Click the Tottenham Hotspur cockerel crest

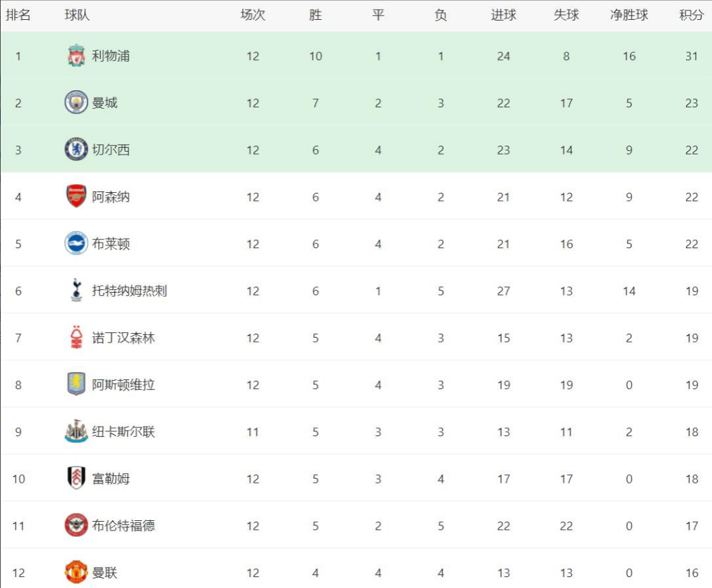[77, 290]
